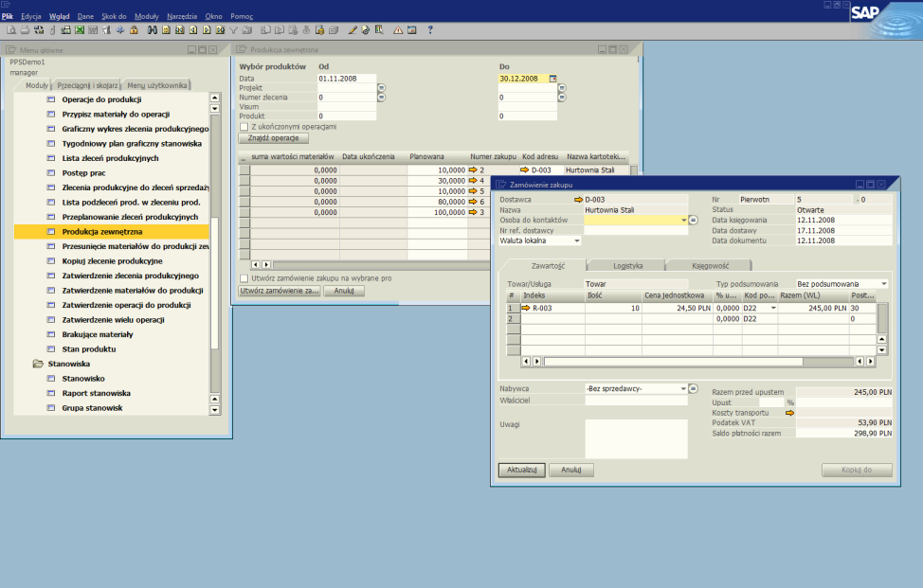This screenshot has height=588, width=923.
Task: Select the Przeciągnij i skojarz tab
Action: [87, 85]
